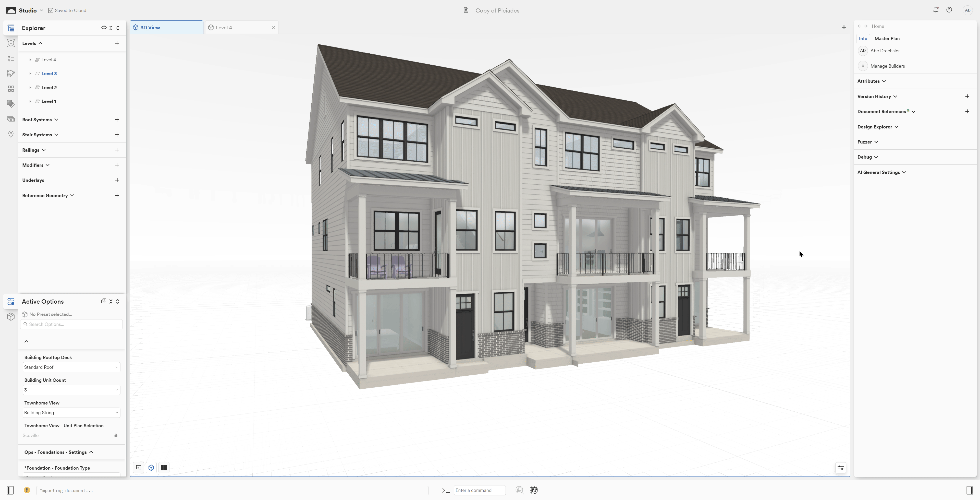Toggle the Explorer visibility eye icon
This screenshot has height=500, width=980.
(x=103, y=28)
